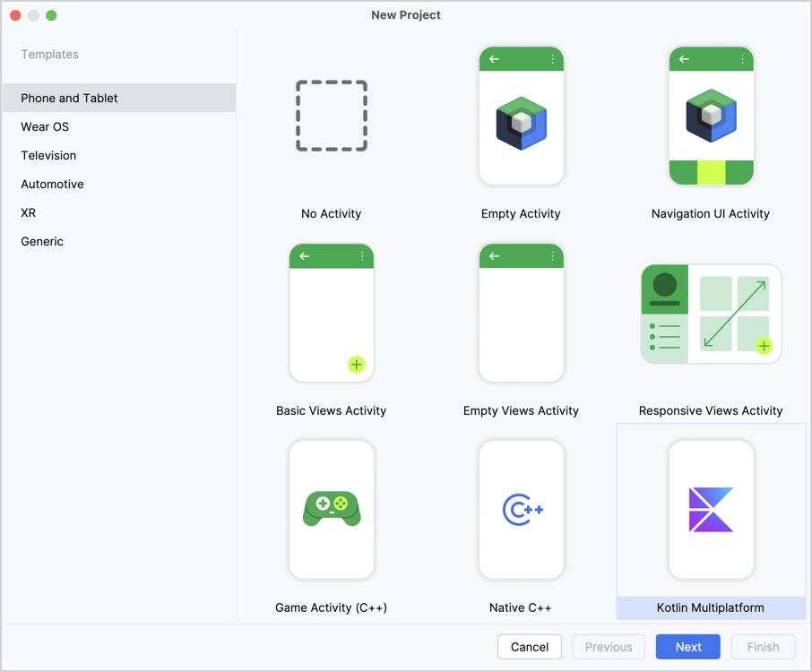Click the Finish button
The width and height of the screenshot is (812, 672).
763,646
